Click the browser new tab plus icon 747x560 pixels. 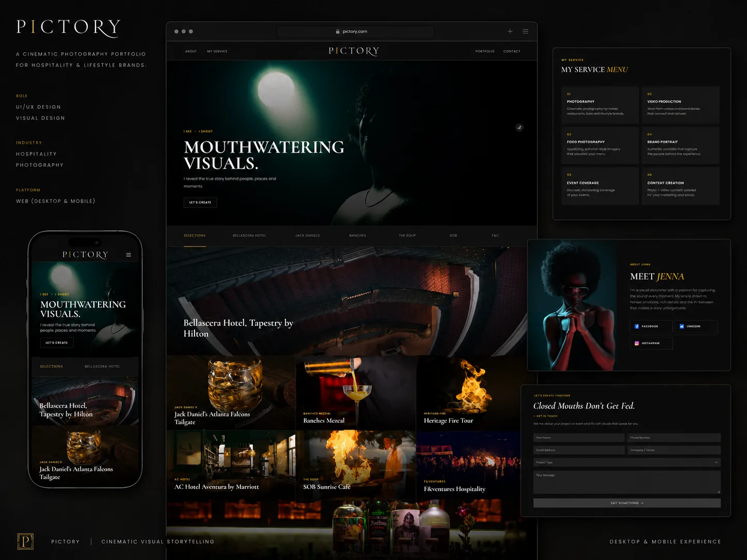pos(510,31)
